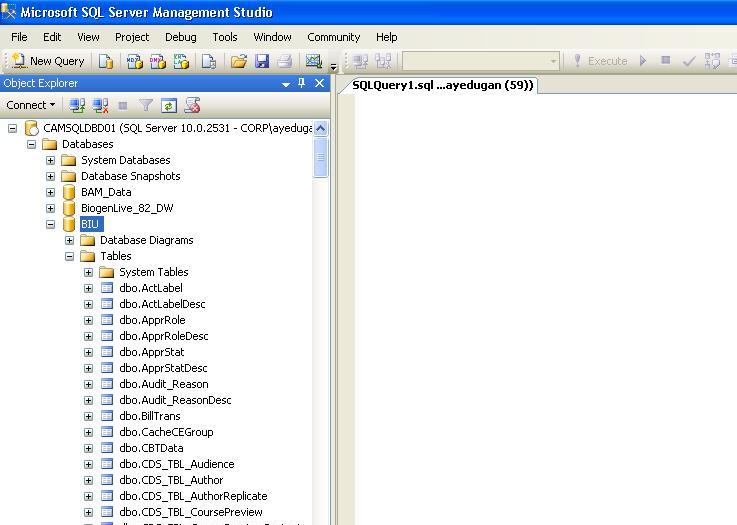Close the Object Explorer panel
Screen dimensions: 737x525
click(320, 83)
